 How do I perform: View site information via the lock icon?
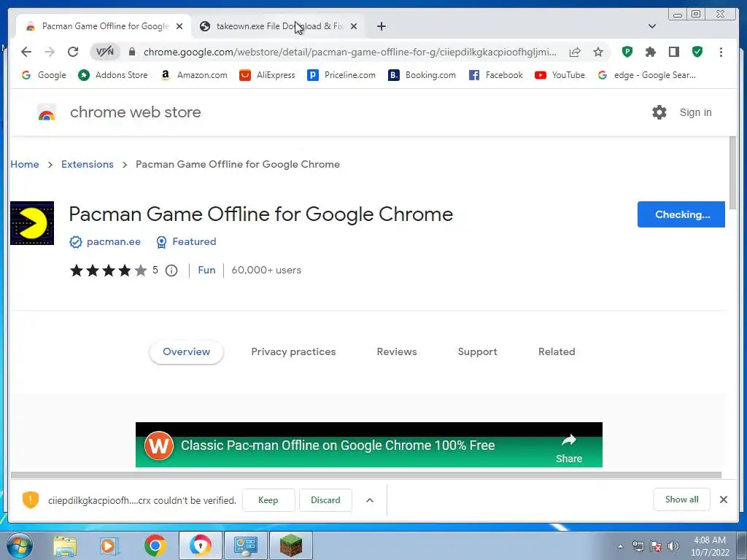tap(133, 52)
